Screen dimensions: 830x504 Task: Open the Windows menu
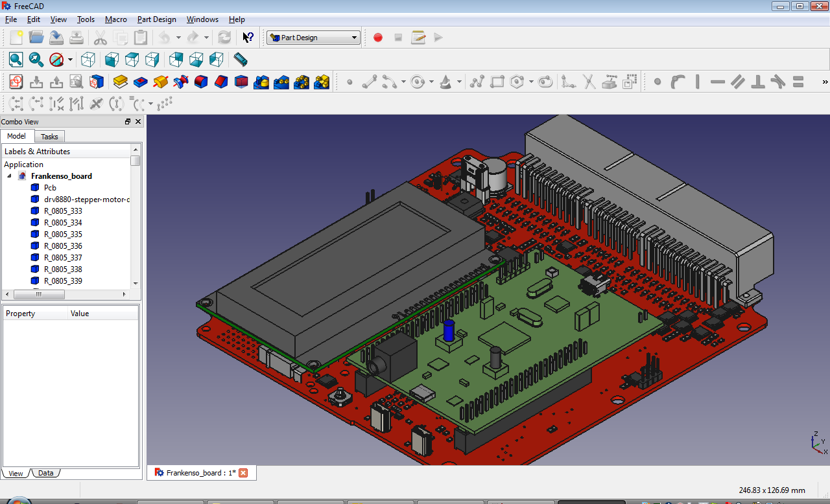(x=202, y=19)
